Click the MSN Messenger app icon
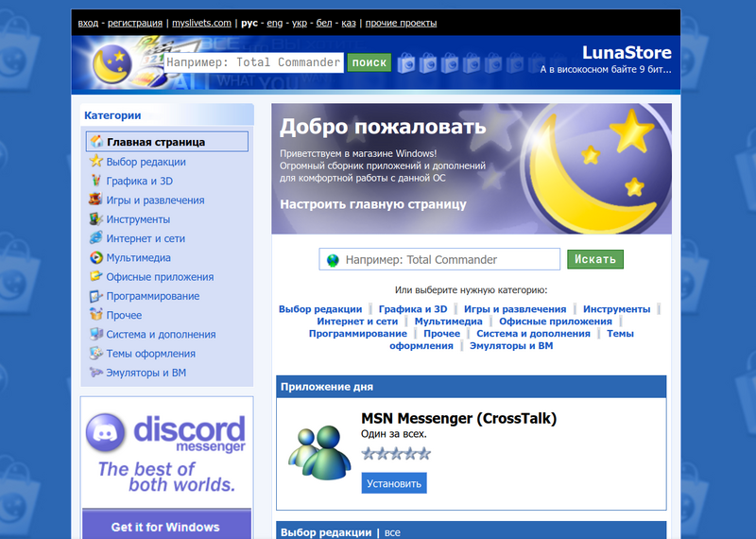The image size is (756, 539). (x=319, y=452)
